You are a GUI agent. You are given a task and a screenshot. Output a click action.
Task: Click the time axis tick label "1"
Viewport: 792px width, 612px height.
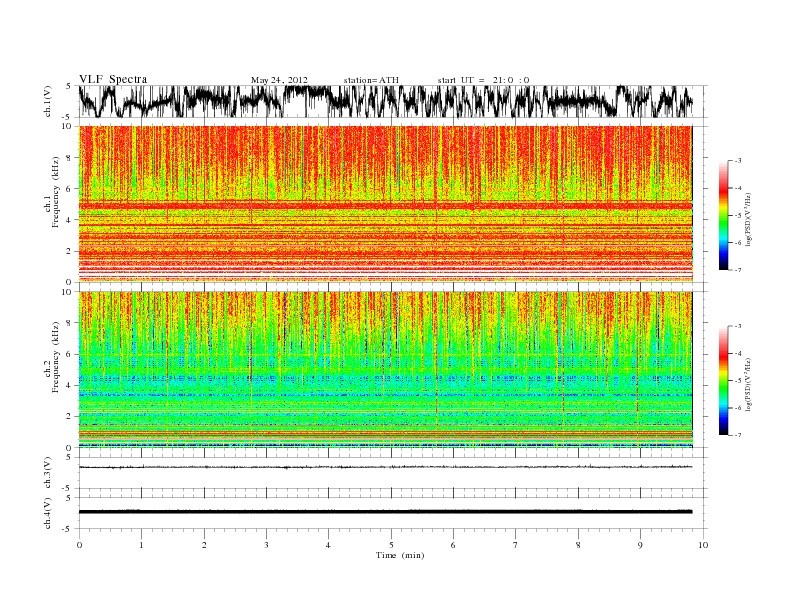pyautogui.click(x=141, y=545)
